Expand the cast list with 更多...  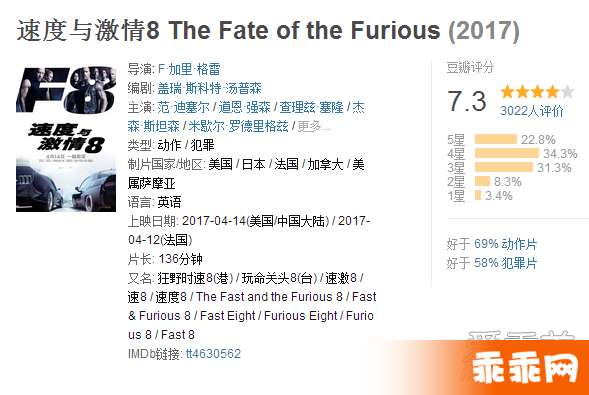314,127
